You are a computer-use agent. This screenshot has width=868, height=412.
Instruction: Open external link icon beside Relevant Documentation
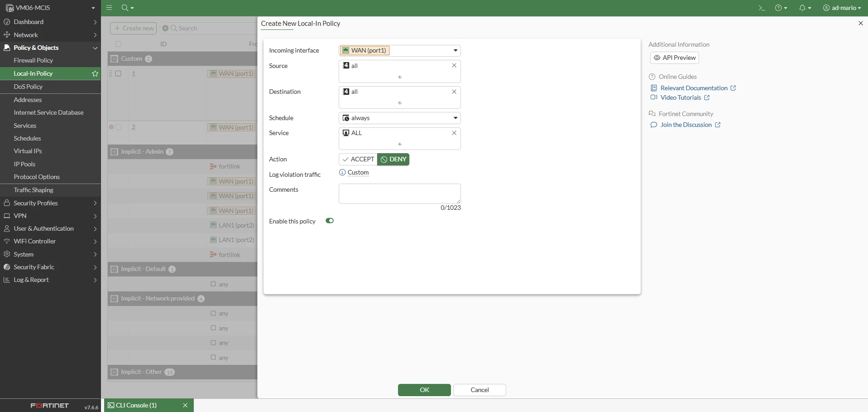click(x=733, y=88)
